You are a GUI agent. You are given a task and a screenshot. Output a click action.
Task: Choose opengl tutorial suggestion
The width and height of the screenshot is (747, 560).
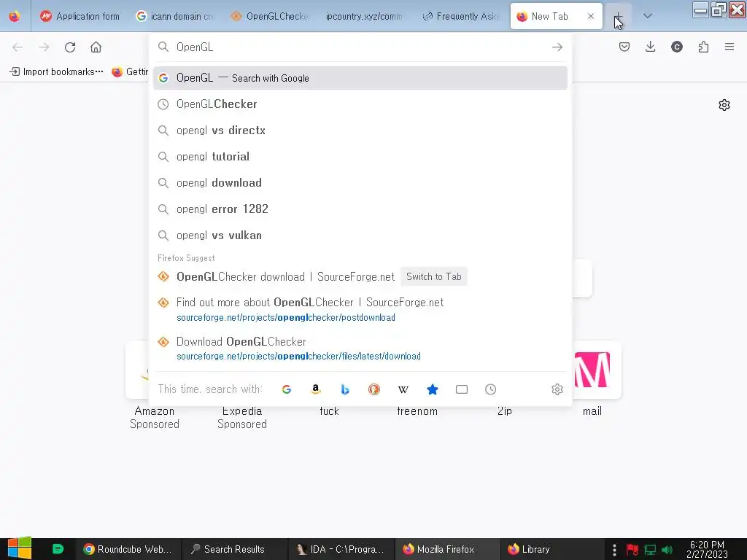[360, 157]
